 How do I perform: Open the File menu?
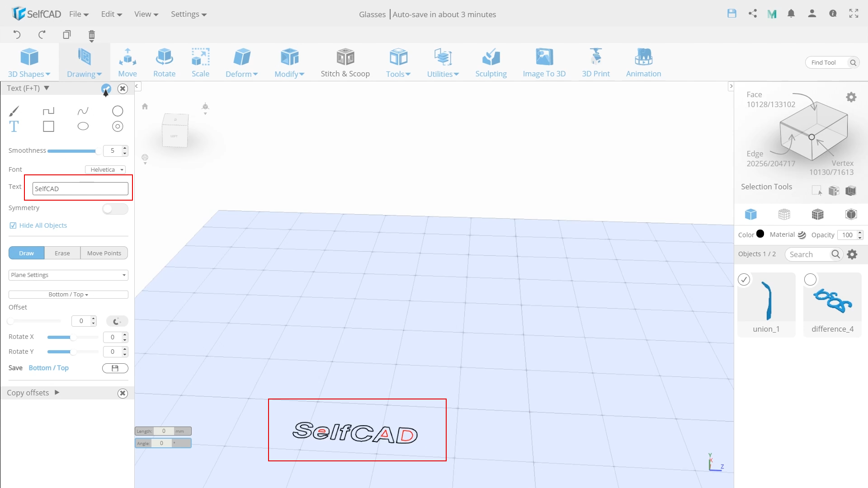(x=79, y=14)
